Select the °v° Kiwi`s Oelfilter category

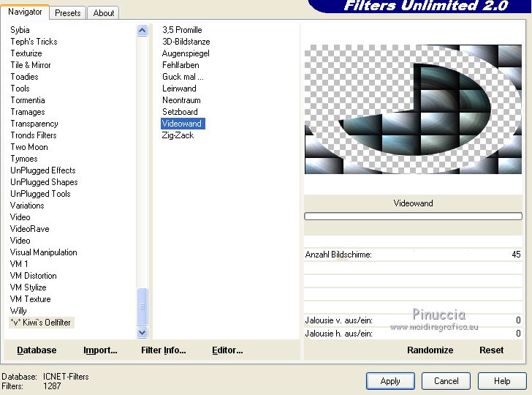[41, 323]
